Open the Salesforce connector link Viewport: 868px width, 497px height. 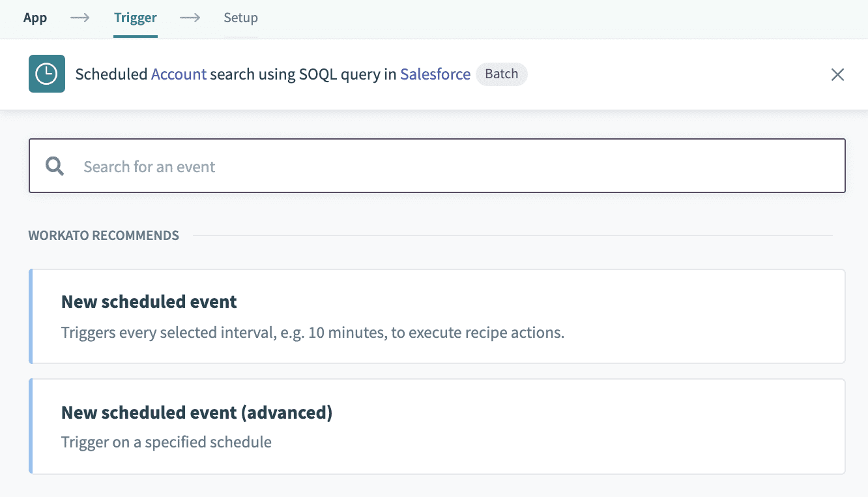point(435,74)
